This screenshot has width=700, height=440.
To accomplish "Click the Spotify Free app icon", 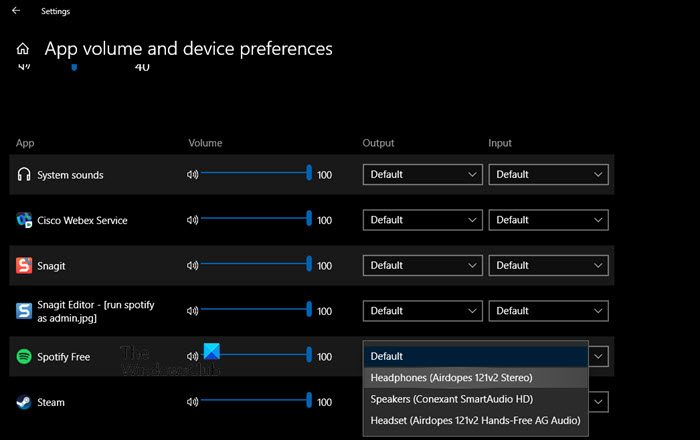I will 24,357.
